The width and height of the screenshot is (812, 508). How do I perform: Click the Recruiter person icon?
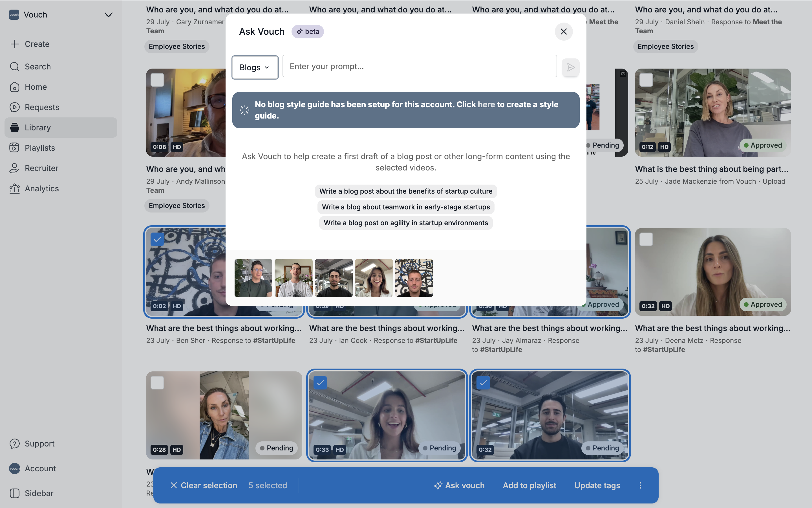click(x=14, y=168)
